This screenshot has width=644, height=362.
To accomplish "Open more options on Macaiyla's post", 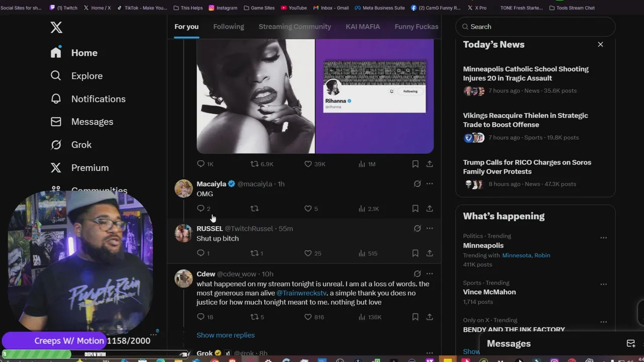I will pyautogui.click(x=430, y=184).
